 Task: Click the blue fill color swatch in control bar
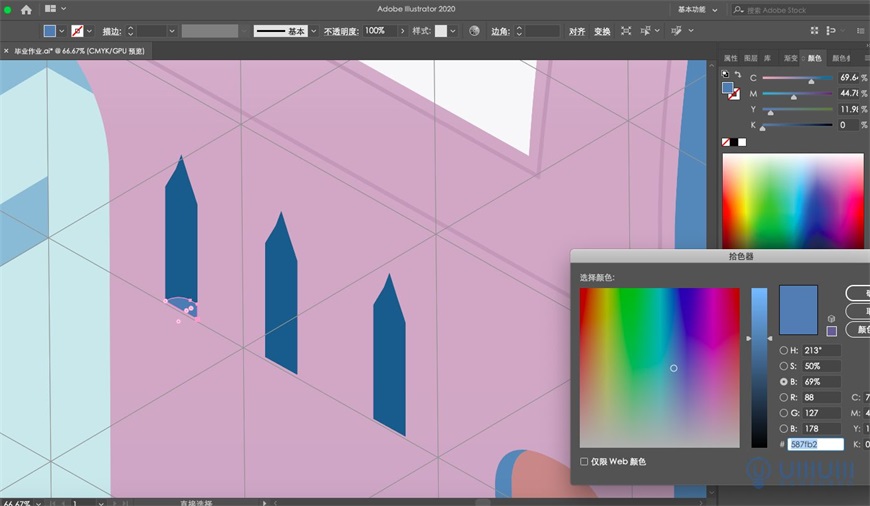[49, 31]
